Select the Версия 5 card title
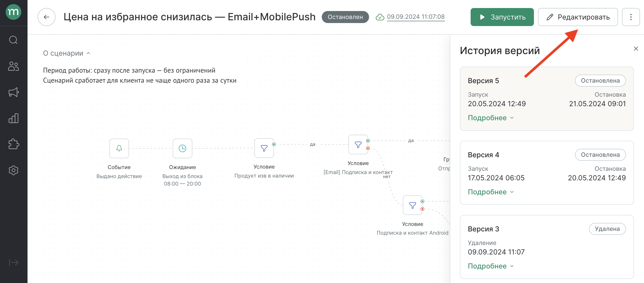 (483, 81)
